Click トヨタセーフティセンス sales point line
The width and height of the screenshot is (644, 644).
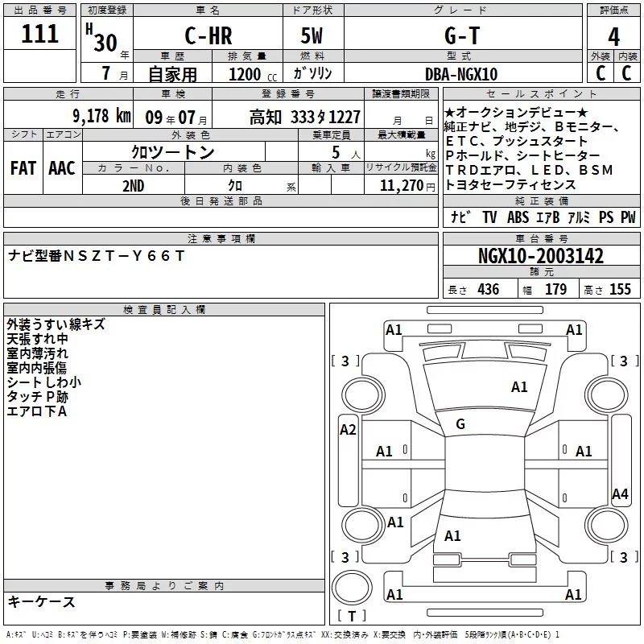[510, 185]
